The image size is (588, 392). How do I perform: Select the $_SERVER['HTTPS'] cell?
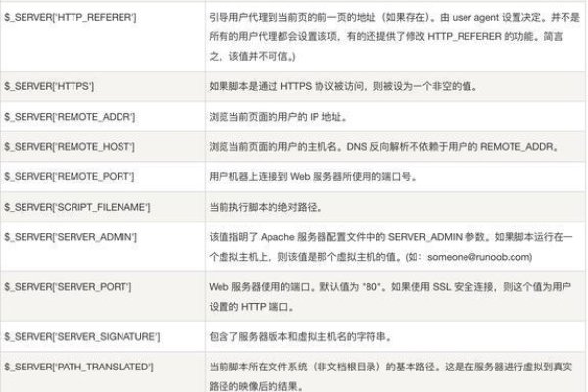[103, 86]
